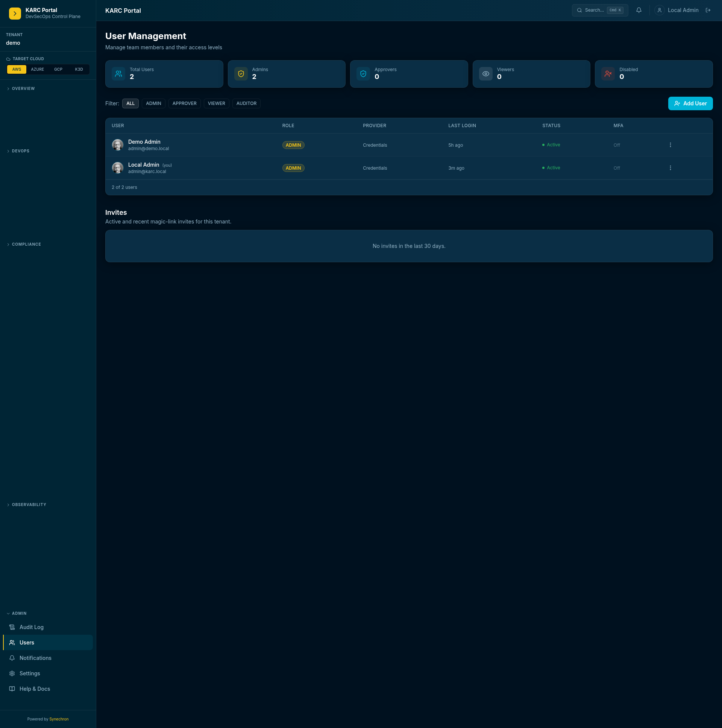The height and width of the screenshot is (728, 722).
Task: Follow the Synechron link in footer
Action: point(59,719)
